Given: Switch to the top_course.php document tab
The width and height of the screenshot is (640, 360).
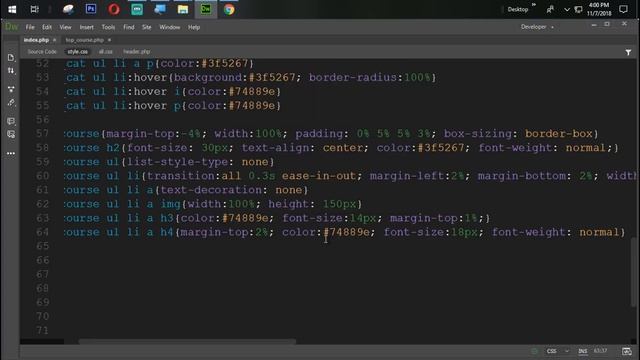Looking at the screenshot, I should pos(84,40).
